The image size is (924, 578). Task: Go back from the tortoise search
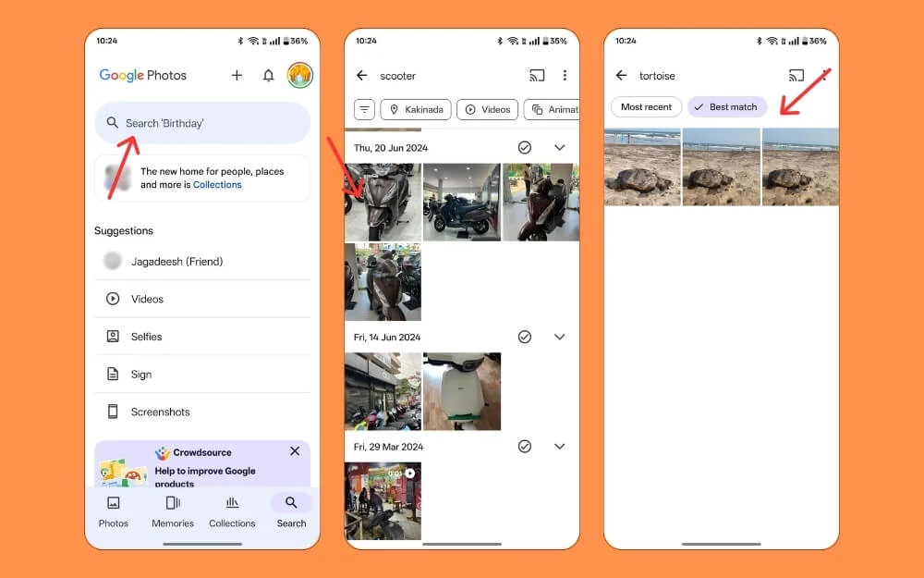621,76
